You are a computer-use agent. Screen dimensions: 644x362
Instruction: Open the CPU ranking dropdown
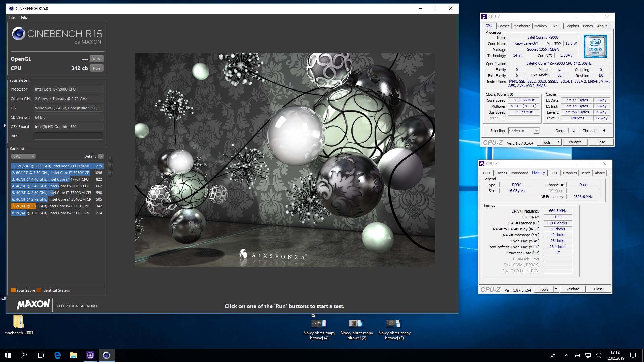click(23, 156)
